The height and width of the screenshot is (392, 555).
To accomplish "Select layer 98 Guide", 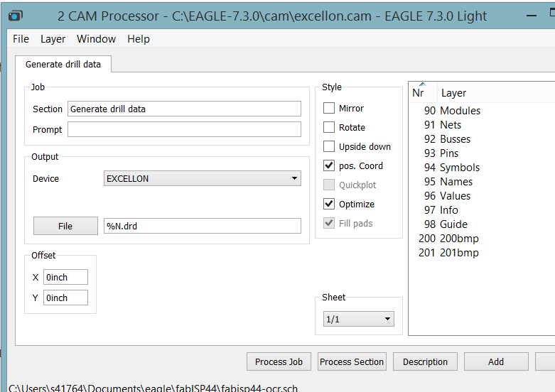I will pyautogui.click(x=482, y=224).
